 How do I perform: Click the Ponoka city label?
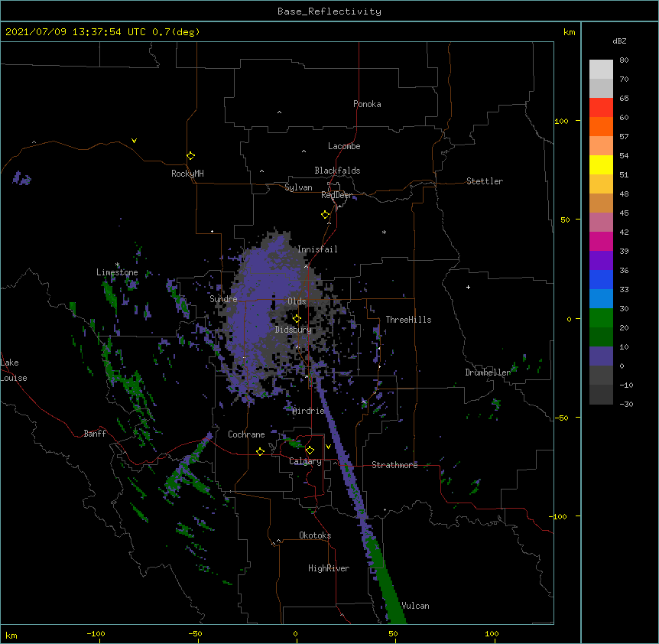point(367,104)
